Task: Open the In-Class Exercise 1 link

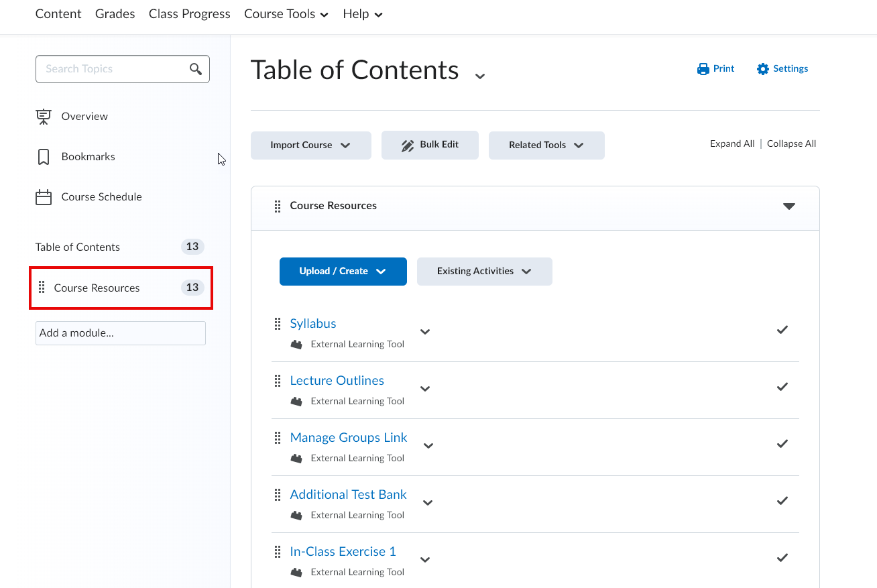Action: pyautogui.click(x=343, y=552)
